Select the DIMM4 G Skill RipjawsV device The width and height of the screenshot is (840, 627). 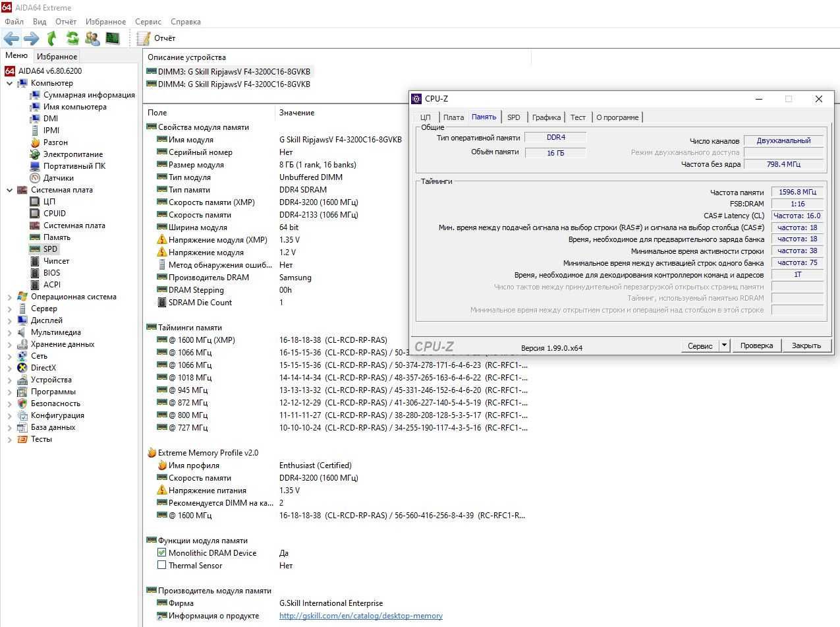[229, 84]
